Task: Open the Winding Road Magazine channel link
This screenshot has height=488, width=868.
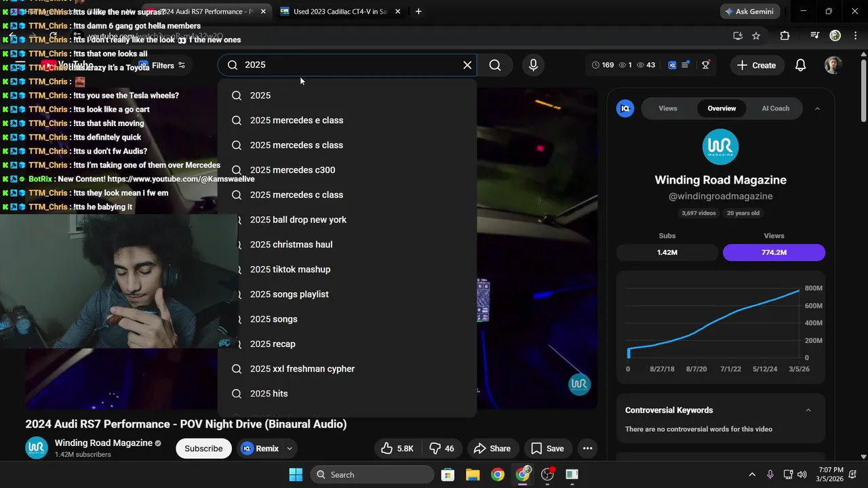Action: (x=104, y=443)
